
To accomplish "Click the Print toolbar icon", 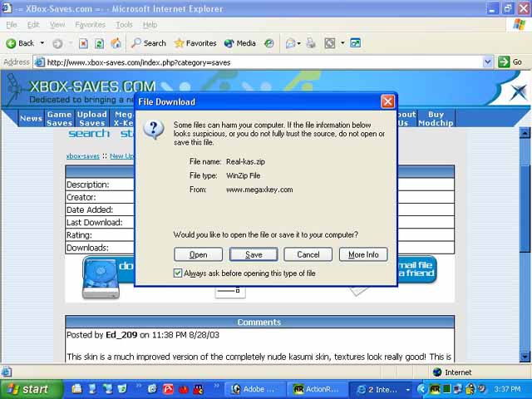I will (x=310, y=43).
